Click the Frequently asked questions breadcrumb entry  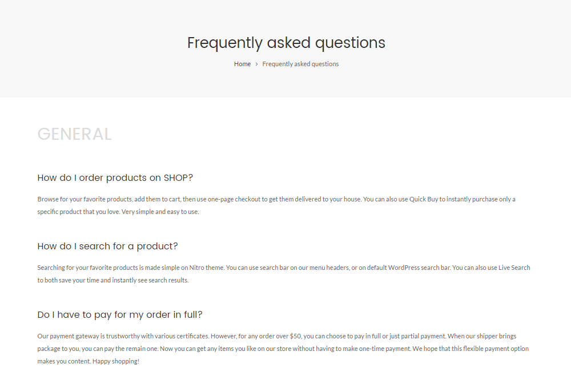[x=300, y=64]
